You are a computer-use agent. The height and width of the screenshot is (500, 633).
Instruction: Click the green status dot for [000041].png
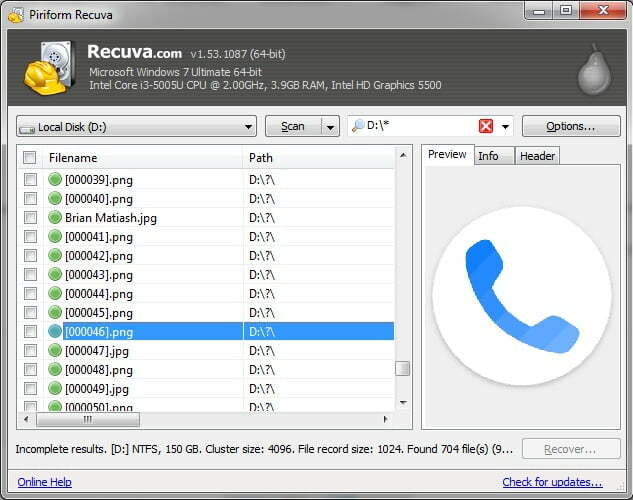pyautogui.click(x=54, y=236)
